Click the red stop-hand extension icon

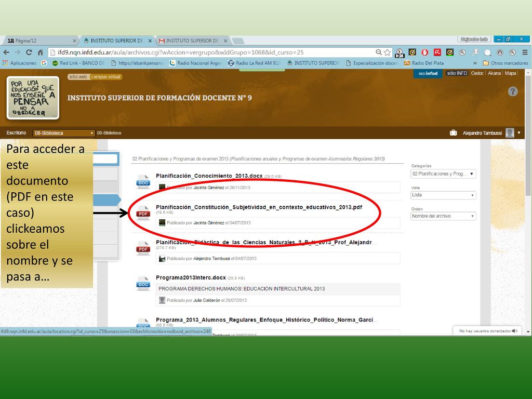424,52
